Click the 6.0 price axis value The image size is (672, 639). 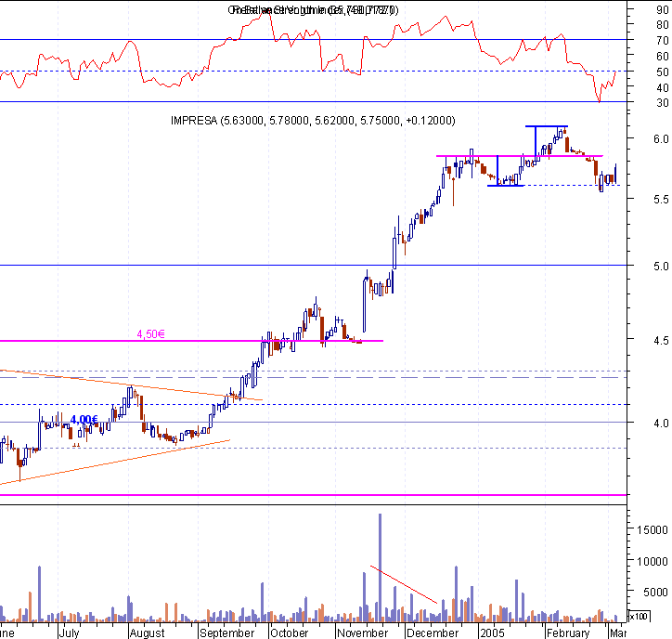661,139
